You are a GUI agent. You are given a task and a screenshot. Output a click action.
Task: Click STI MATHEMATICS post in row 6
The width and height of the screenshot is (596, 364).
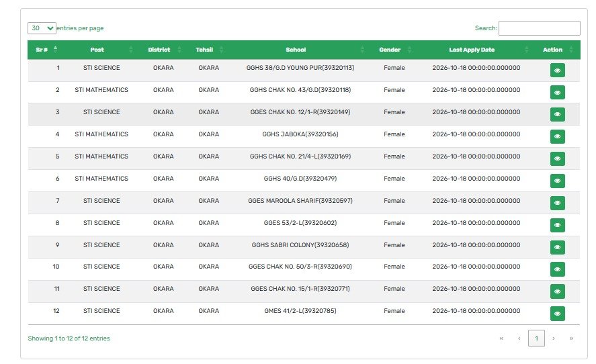(101, 179)
